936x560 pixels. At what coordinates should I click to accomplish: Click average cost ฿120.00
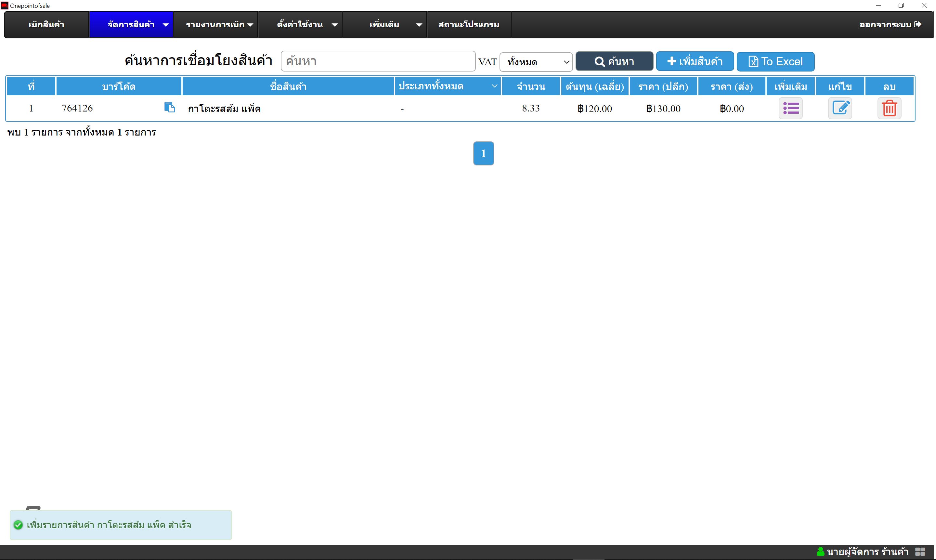click(594, 109)
